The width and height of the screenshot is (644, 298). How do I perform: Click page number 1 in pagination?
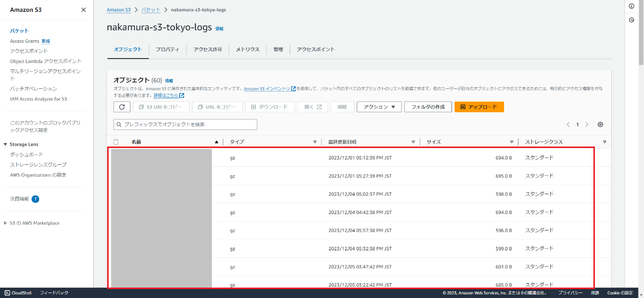(578, 125)
